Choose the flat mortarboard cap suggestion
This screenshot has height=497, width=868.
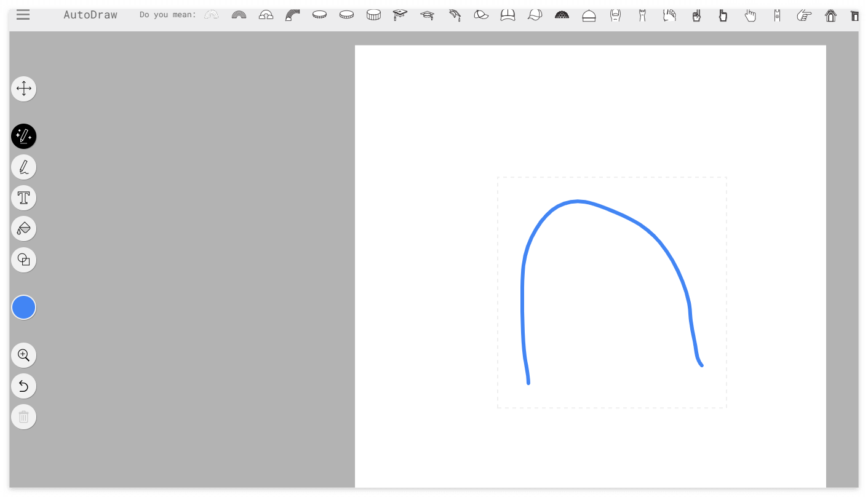(x=428, y=15)
